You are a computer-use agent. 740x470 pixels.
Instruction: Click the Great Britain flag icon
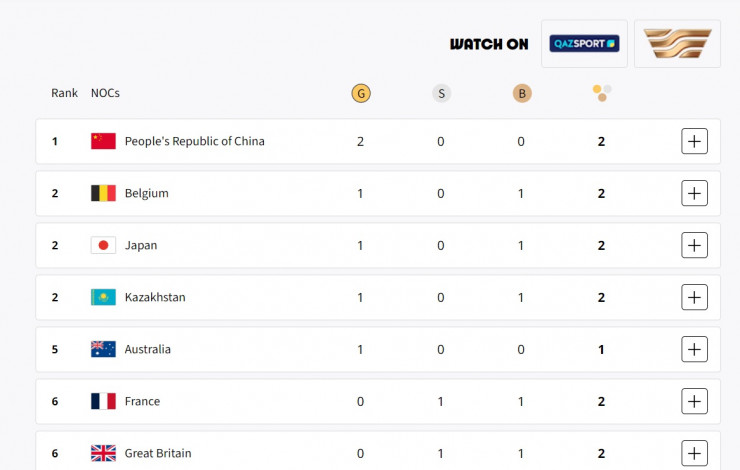[104, 453]
